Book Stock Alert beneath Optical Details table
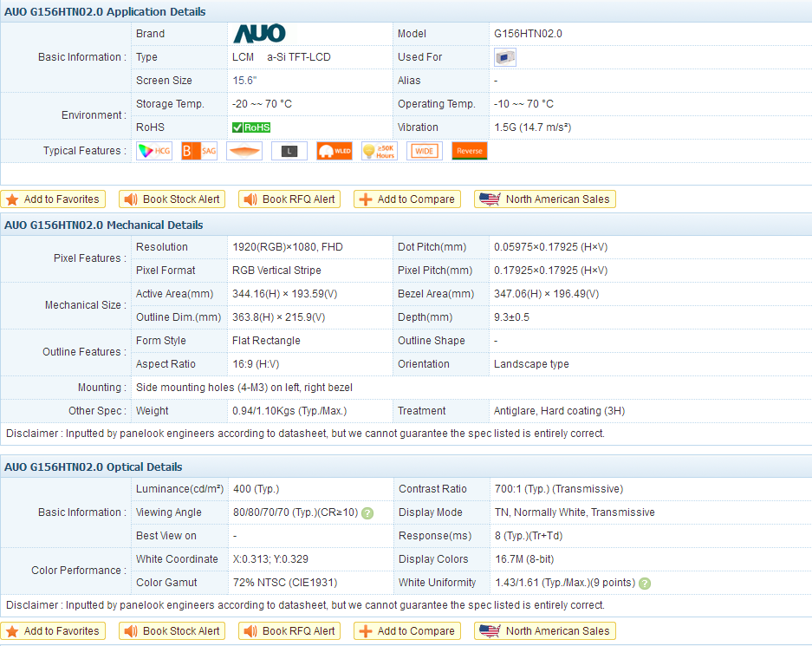Image resolution: width=812 pixels, height=646 pixels. pyautogui.click(x=172, y=631)
